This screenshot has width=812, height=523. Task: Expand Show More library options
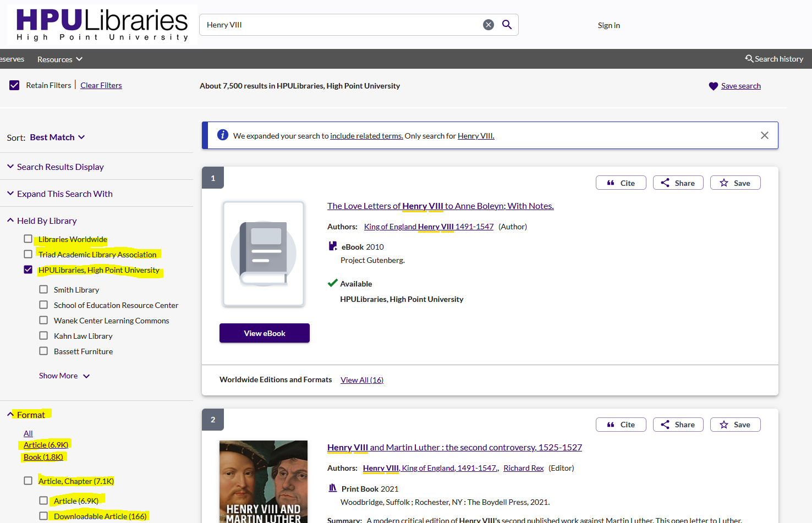[x=64, y=376]
